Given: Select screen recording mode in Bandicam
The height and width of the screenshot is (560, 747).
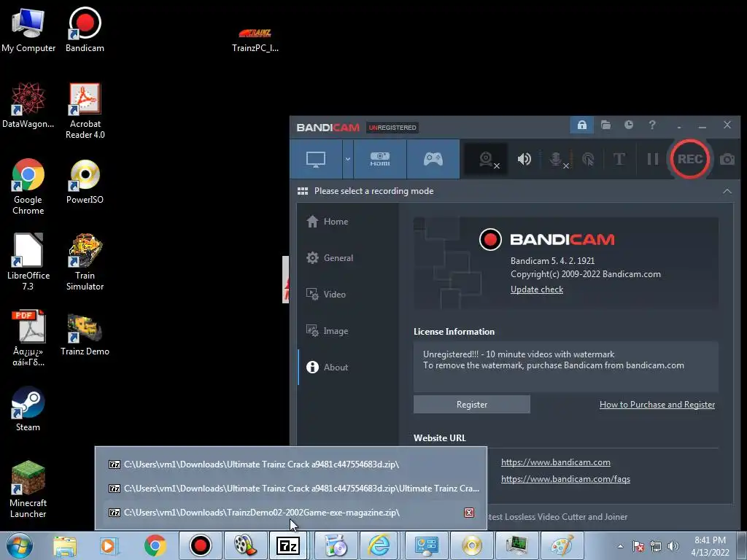Looking at the screenshot, I should coord(316,159).
